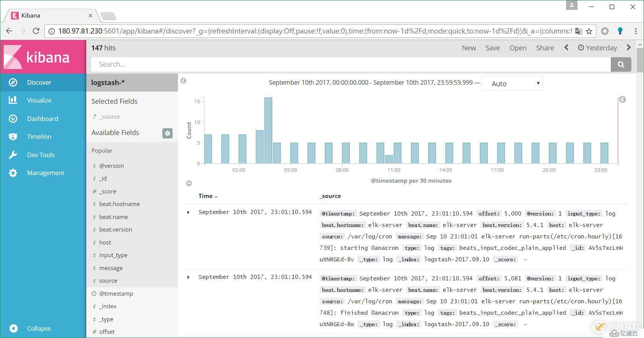Click the Search query input field

[351, 64]
